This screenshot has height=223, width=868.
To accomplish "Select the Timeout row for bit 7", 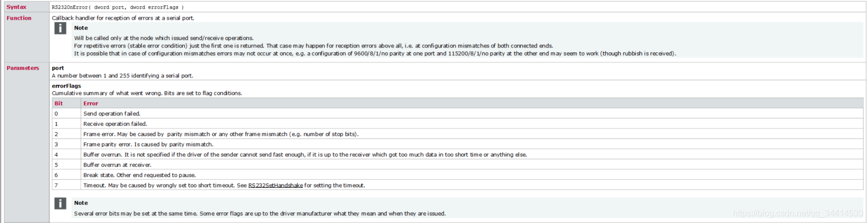I will tap(458, 186).
